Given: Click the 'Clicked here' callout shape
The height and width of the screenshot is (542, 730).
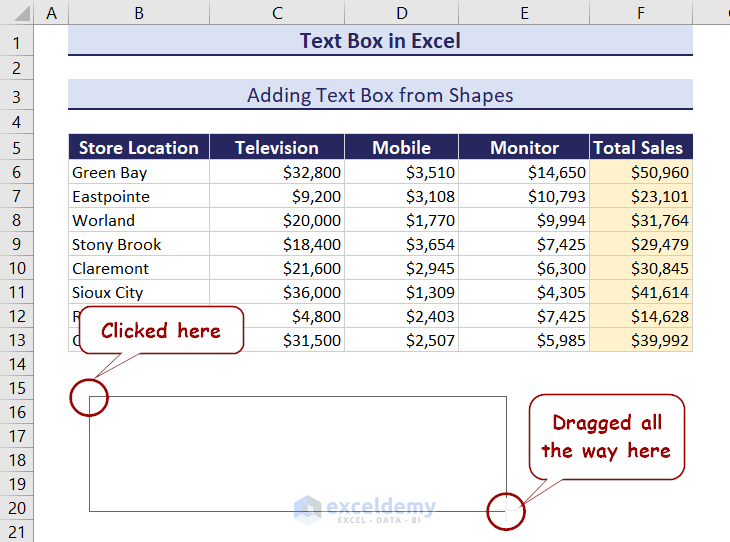Looking at the screenshot, I should pos(161,331).
